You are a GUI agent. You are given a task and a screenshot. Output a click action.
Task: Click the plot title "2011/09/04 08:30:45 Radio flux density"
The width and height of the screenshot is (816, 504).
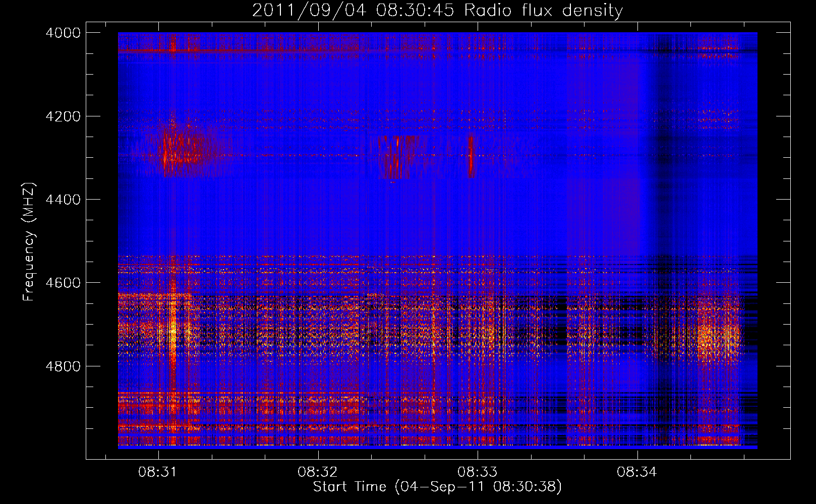point(437,10)
